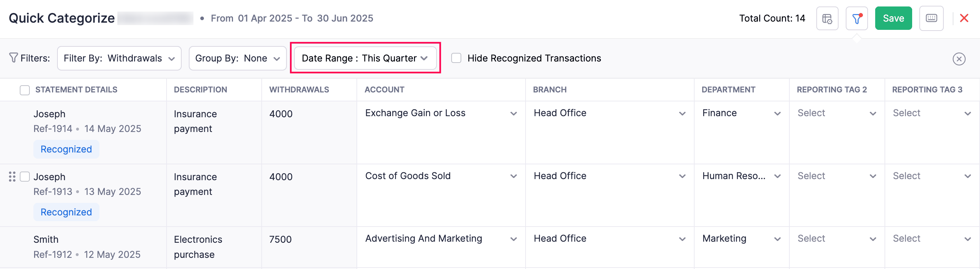View keyboard shortcuts via the keyboard icon
Screen dimensions: 980x269
point(931,18)
